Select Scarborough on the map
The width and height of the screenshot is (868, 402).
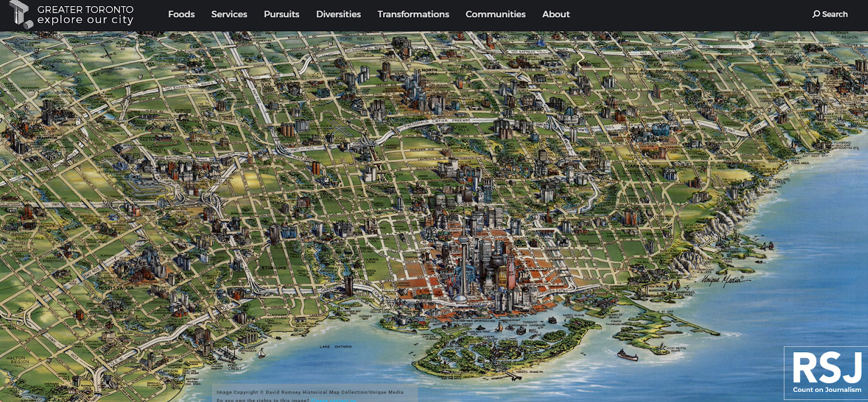pyautogui.click(x=642, y=167)
